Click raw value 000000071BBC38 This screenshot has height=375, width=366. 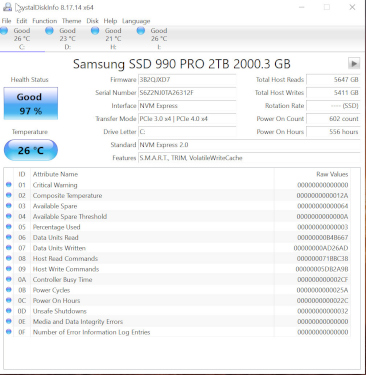click(322, 259)
